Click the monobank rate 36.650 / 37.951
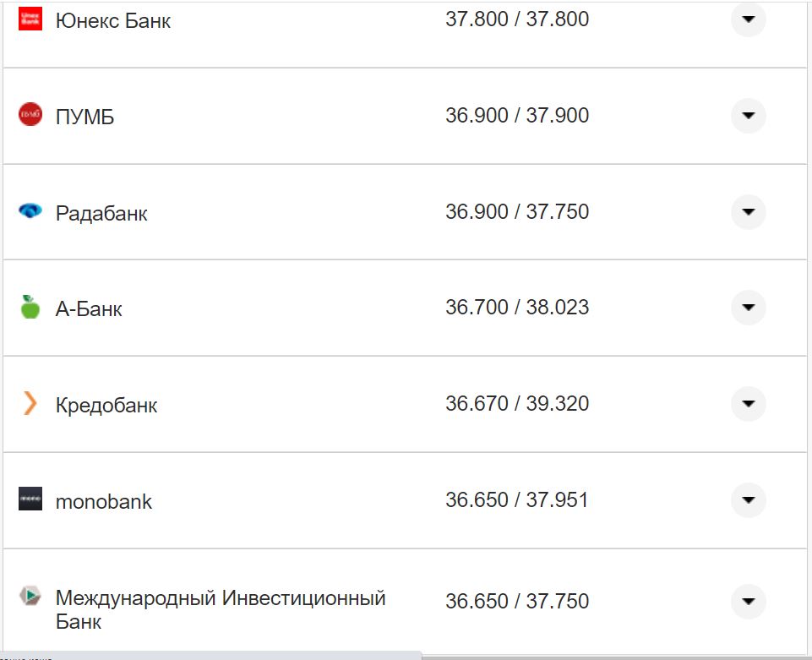Screen dimensions: 812x660 click(x=517, y=499)
